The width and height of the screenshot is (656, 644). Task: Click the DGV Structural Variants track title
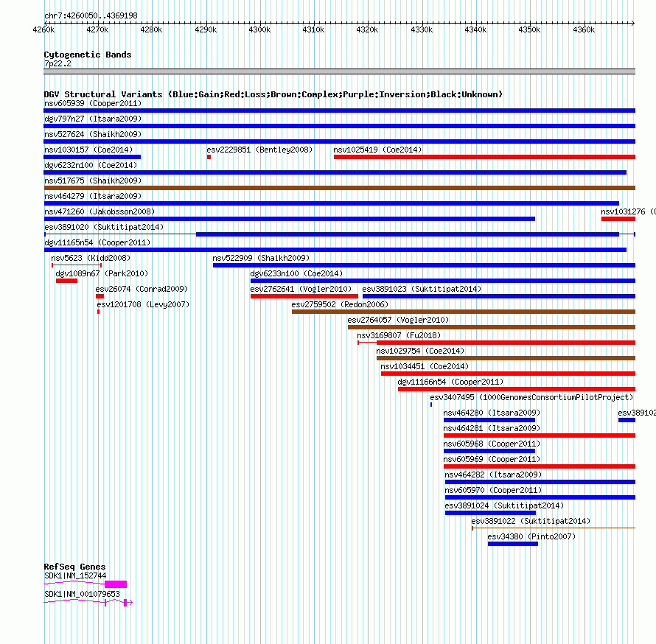click(x=273, y=94)
